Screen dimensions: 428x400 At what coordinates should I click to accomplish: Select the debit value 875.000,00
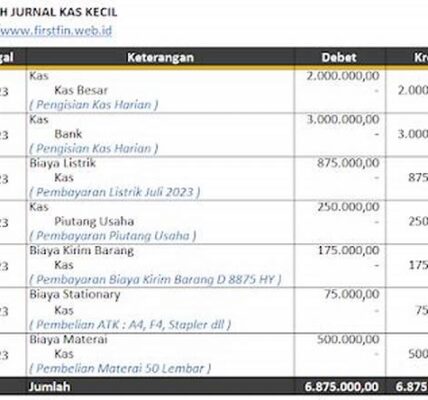[348, 163]
